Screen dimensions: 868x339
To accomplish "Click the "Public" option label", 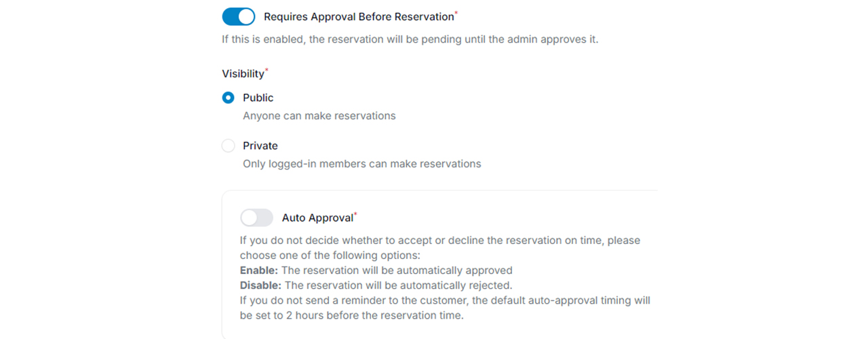I will 258,98.
